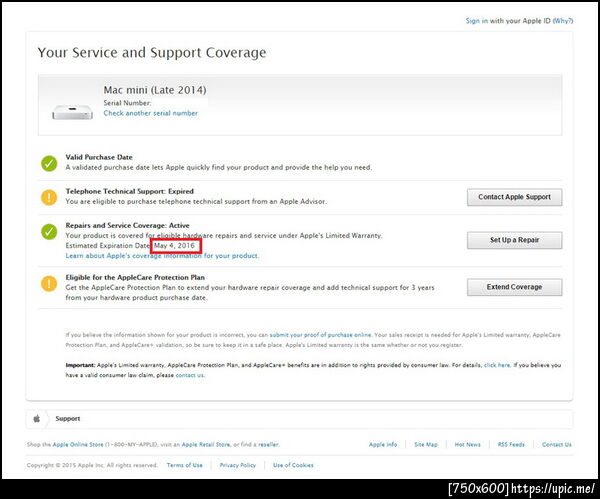The width and height of the screenshot is (600, 499).
Task: Open the Sign in link
Action: pyautogui.click(x=476, y=21)
